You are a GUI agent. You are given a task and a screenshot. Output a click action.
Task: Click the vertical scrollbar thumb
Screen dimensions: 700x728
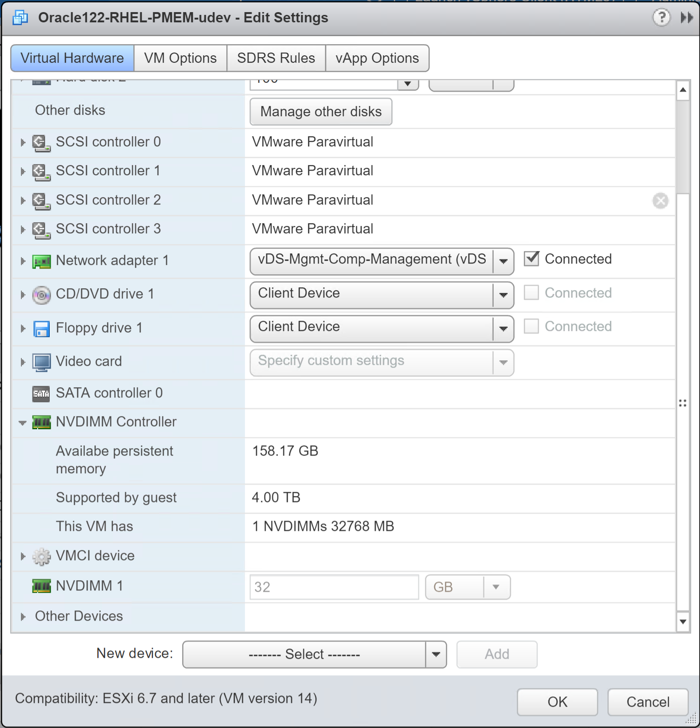(683, 147)
